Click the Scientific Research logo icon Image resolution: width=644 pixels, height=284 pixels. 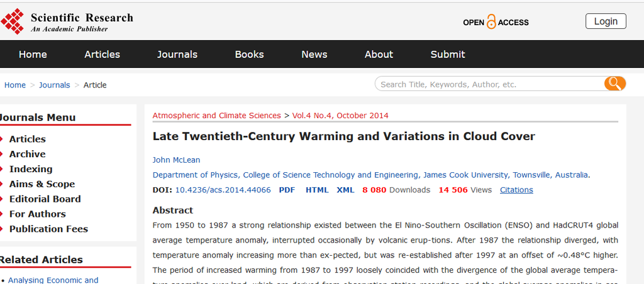pos(13,21)
